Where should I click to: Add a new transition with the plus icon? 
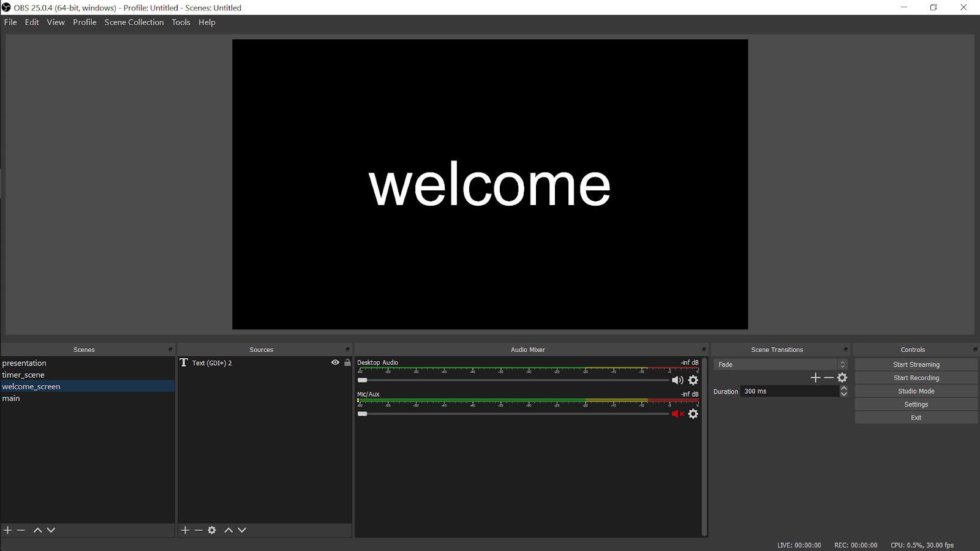tap(815, 378)
